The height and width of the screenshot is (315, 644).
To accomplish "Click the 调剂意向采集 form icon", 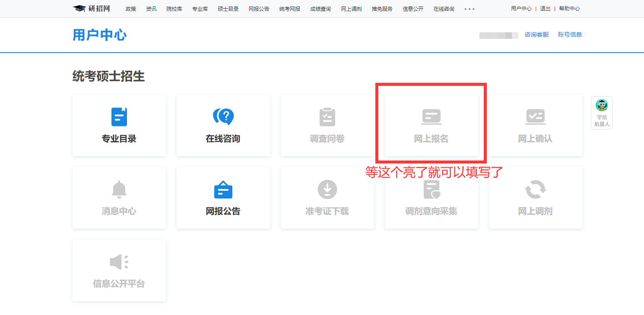I will (x=431, y=189).
